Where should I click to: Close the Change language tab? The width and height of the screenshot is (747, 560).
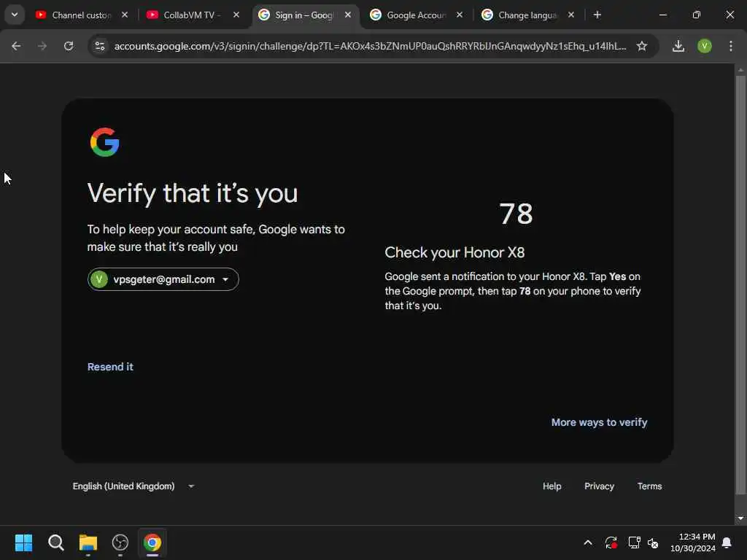(570, 15)
